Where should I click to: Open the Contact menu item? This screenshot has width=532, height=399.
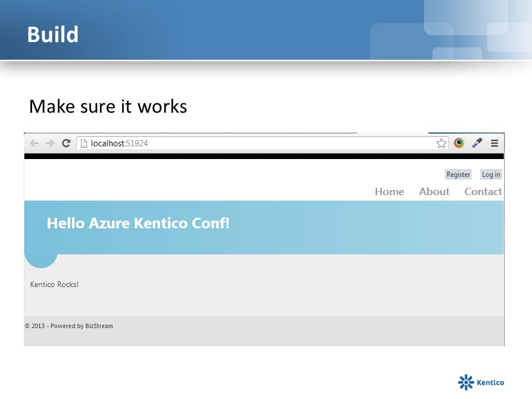483,192
